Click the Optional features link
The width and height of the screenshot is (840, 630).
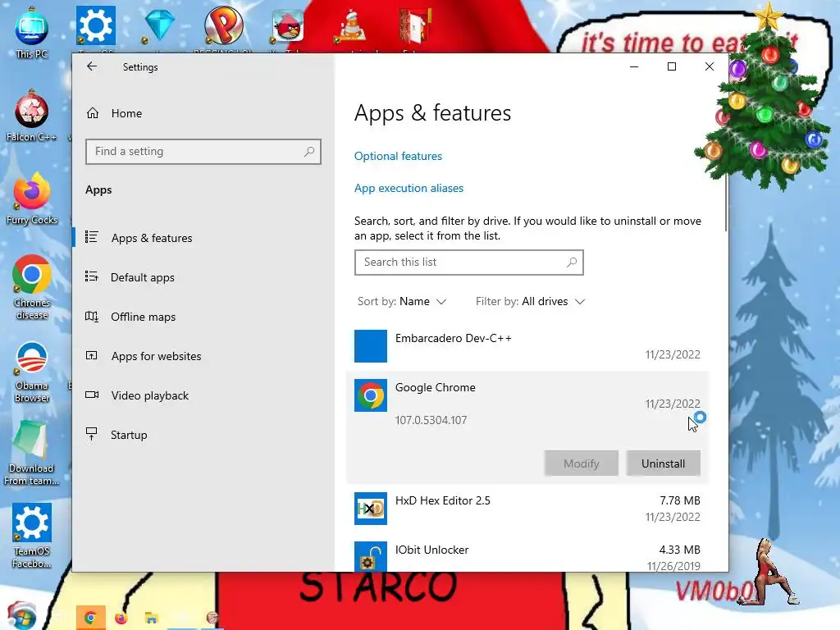point(398,156)
